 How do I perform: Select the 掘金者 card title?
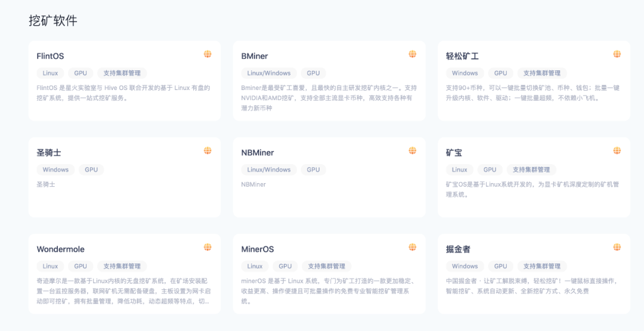458,249
